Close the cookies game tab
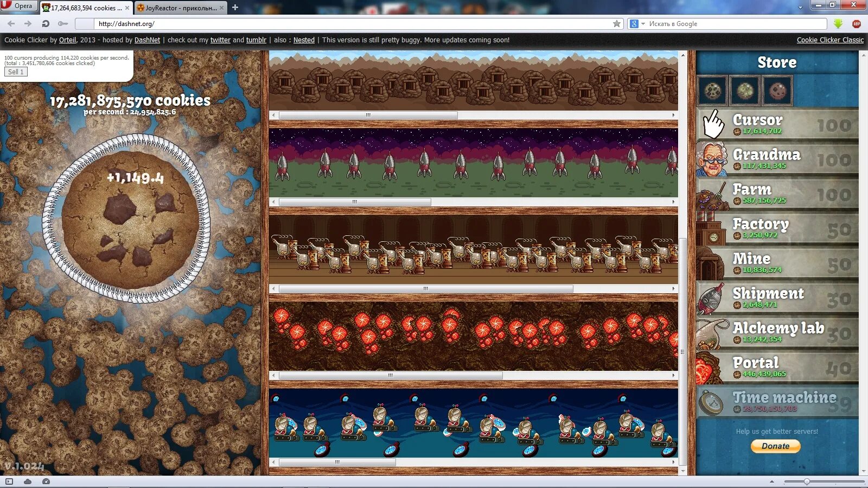868x488 pixels. point(127,8)
